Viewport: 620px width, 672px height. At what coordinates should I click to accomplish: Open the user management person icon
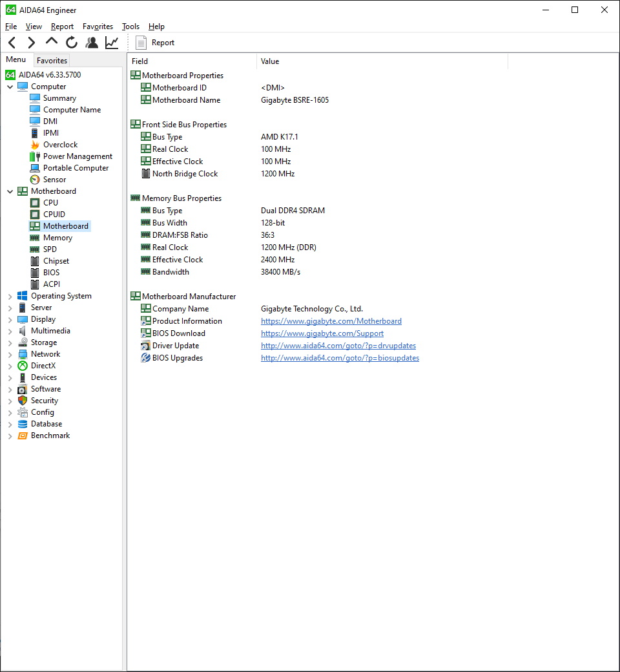[x=92, y=43]
